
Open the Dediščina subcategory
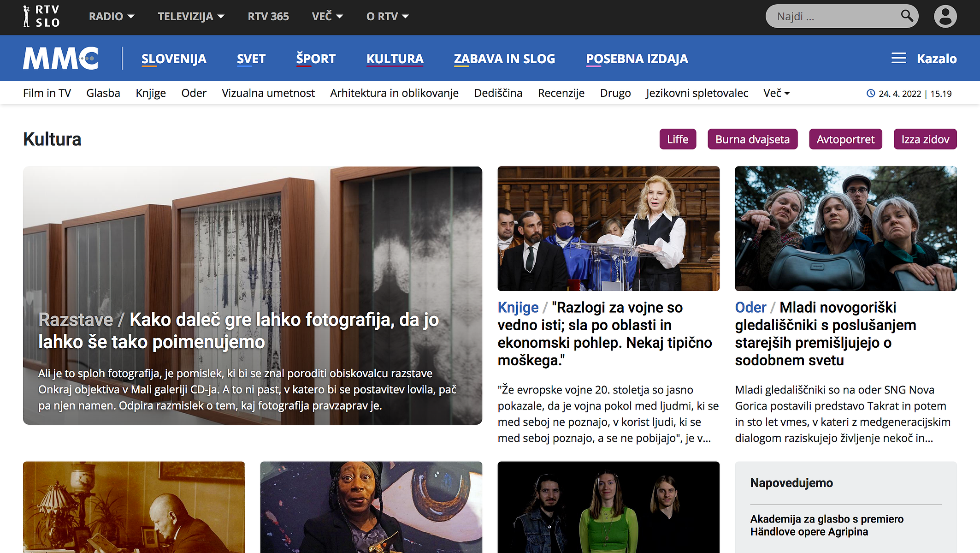click(x=498, y=93)
